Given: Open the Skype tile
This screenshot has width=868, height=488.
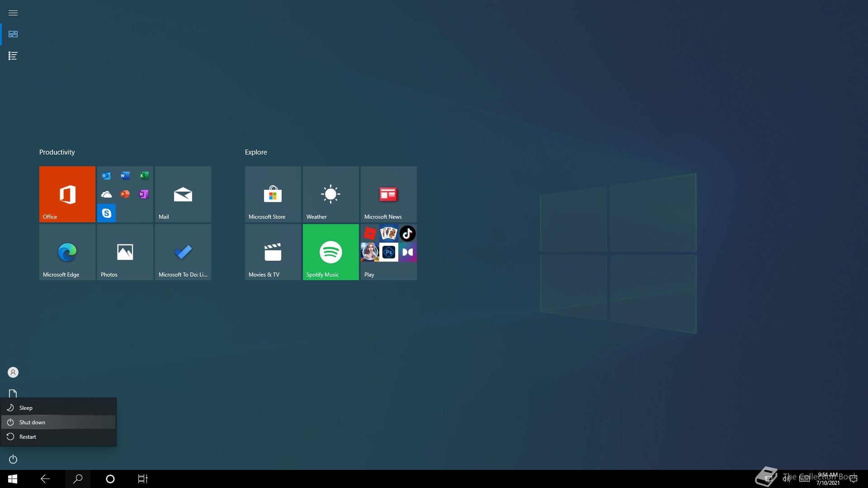Looking at the screenshot, I should tap(106, 213).
